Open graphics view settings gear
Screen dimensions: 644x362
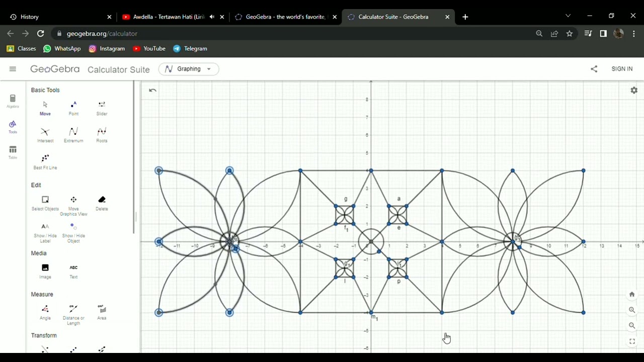(x=634, y=90)
